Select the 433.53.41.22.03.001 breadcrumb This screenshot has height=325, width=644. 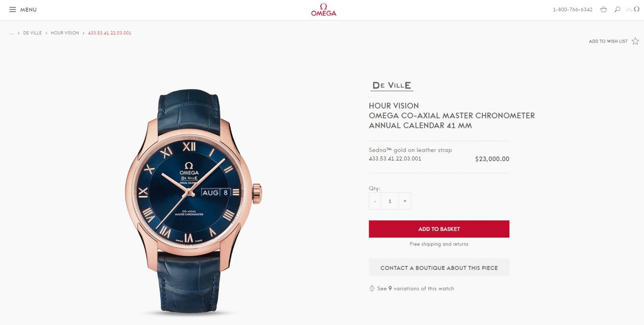109,33
